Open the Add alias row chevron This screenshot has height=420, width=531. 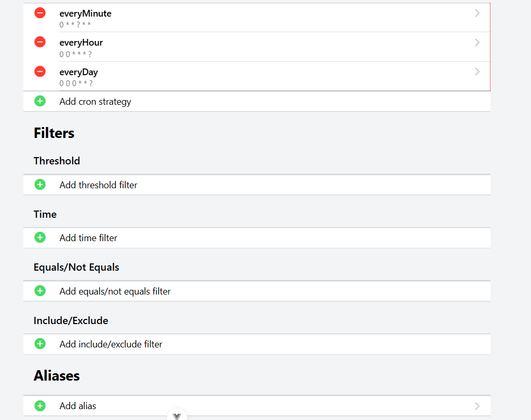pyautogui.click(x=477, y=406)
